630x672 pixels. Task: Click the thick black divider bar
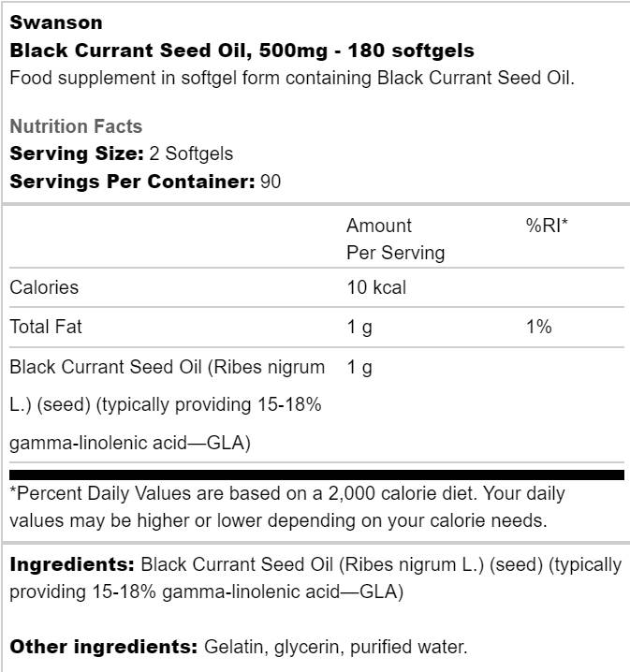(315, 475)
